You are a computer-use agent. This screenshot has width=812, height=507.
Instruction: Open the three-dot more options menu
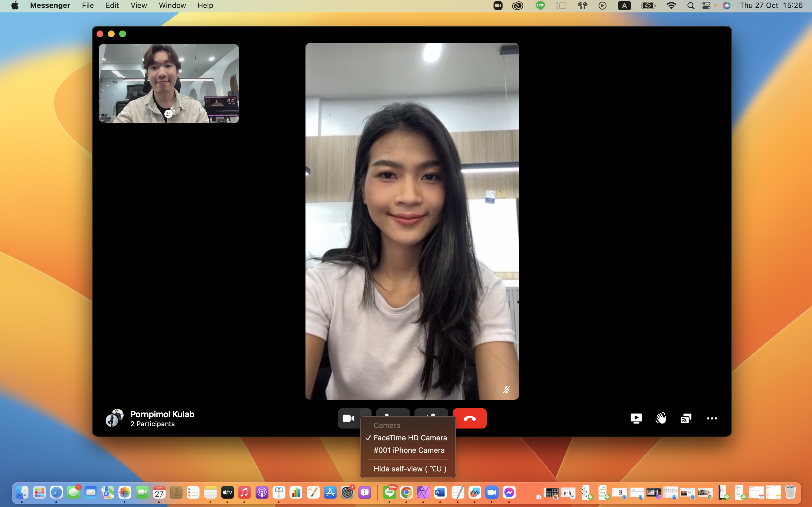click(711, 418)
